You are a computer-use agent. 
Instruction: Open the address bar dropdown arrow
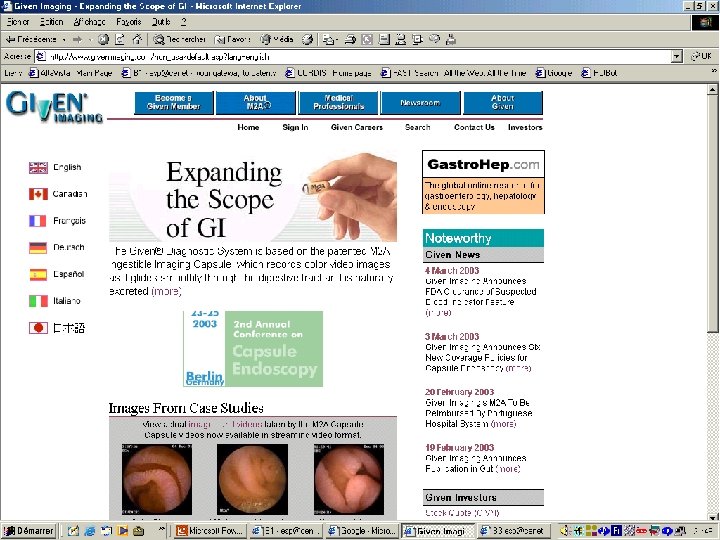point(676,56)
